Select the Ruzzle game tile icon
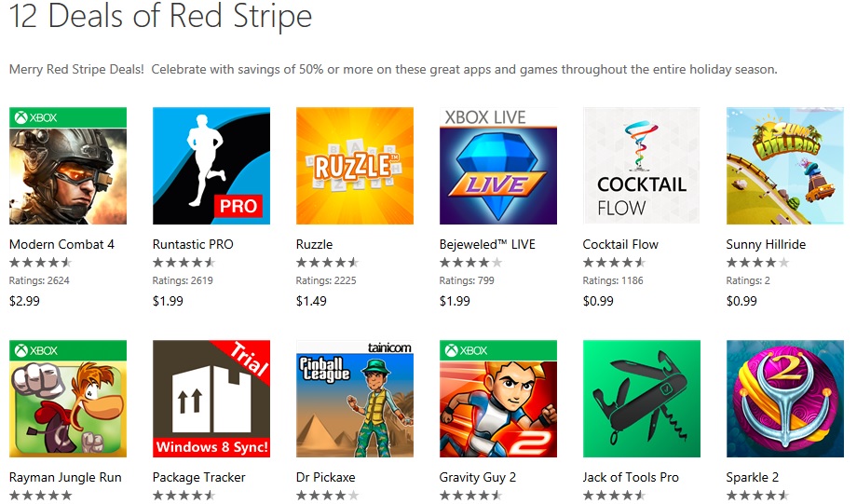The image size is (857, 504). coord(355,166)
